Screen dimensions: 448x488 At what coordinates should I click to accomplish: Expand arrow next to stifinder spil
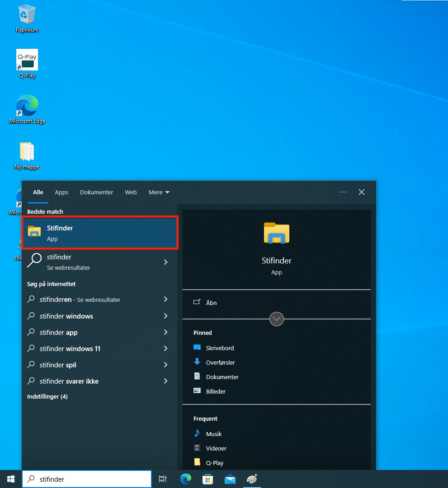pos(165,365)
